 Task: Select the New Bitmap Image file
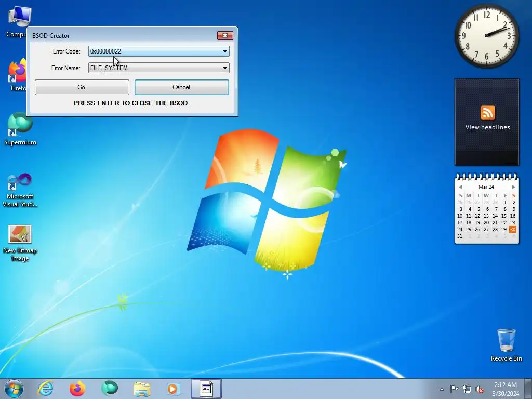click(20, 243)
